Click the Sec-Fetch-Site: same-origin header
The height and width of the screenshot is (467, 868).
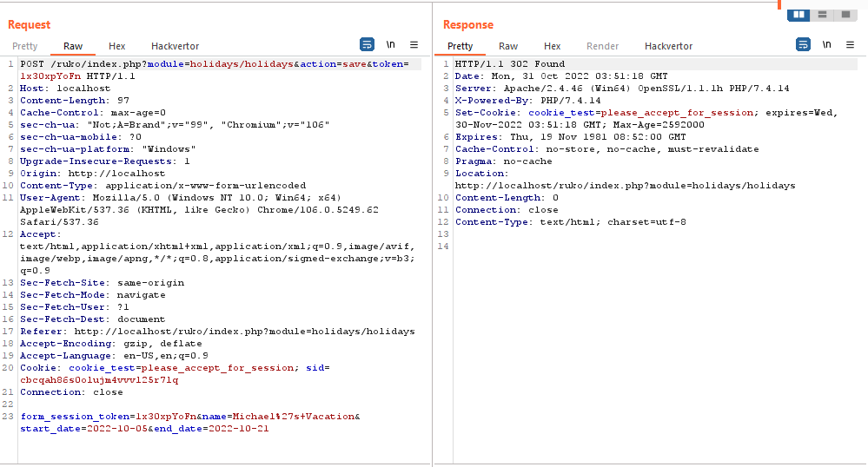[x=102, y=283]
